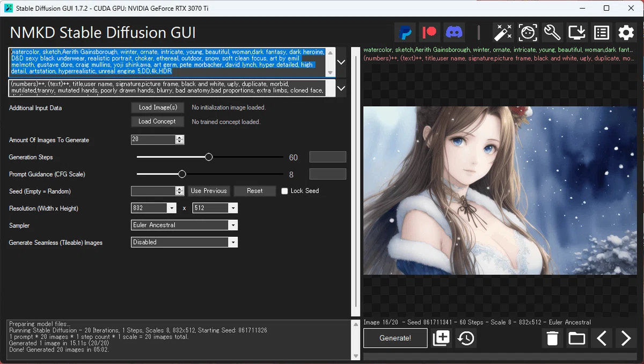Screen dimensions: 644x364
Task: Toggle the Lock Seed checkbox
Action: tap(284, 191)
